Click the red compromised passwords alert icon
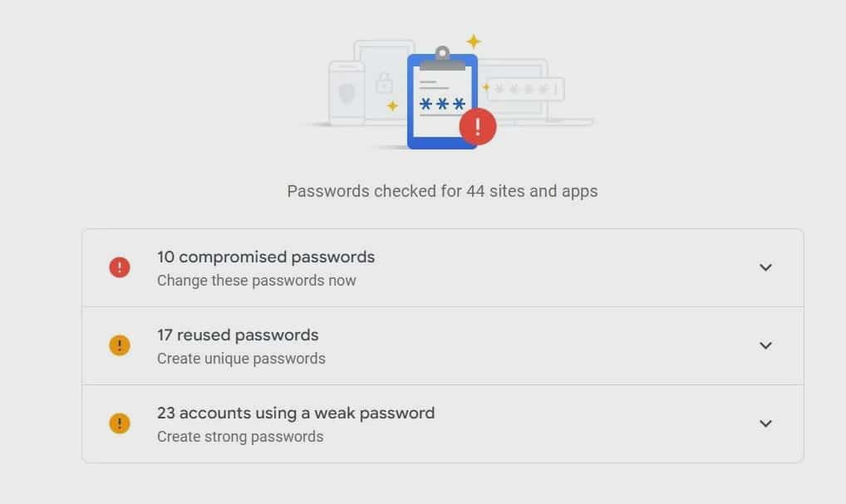 pos(119,267)
